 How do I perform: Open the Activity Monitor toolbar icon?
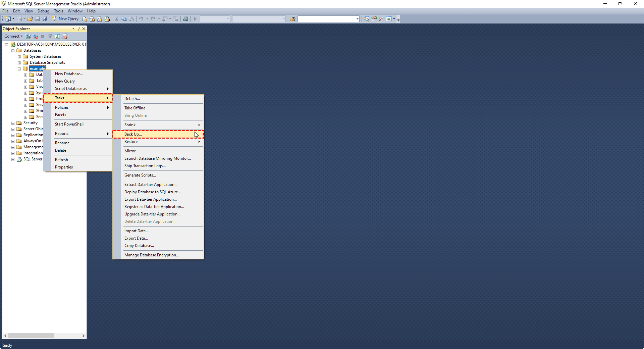[185, 19]
